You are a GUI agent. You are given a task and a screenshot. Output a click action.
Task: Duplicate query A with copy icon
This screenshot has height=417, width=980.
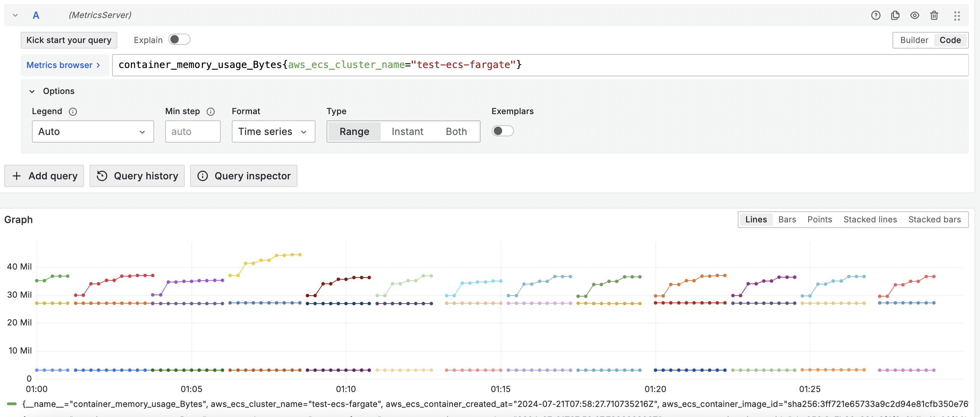895,15
